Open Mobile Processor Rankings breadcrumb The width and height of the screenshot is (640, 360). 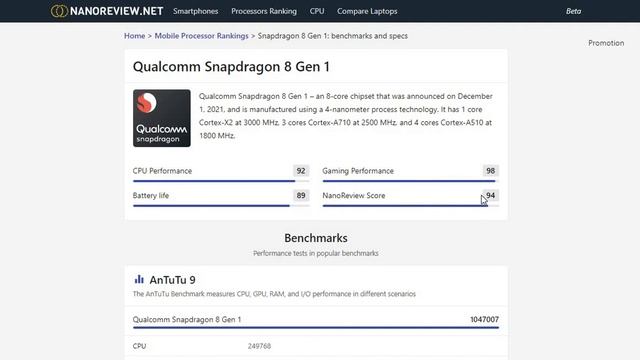coord(201,36)
